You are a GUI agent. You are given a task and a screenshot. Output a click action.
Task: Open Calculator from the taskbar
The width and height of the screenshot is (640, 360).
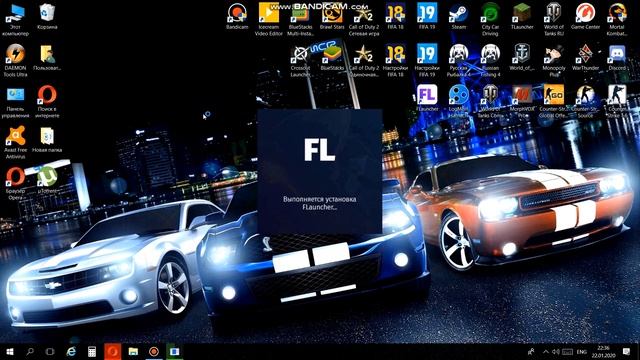[x=92, y=351]
